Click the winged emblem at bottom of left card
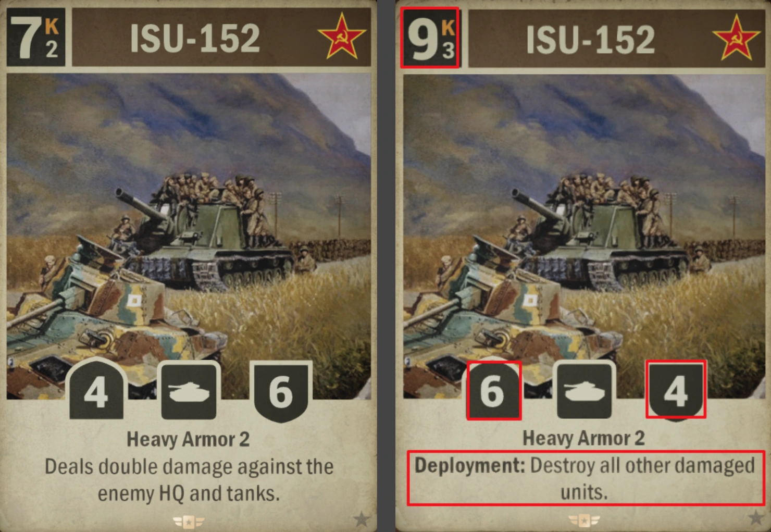This screenshot has width=771, height=532. [x=189, y=521]
